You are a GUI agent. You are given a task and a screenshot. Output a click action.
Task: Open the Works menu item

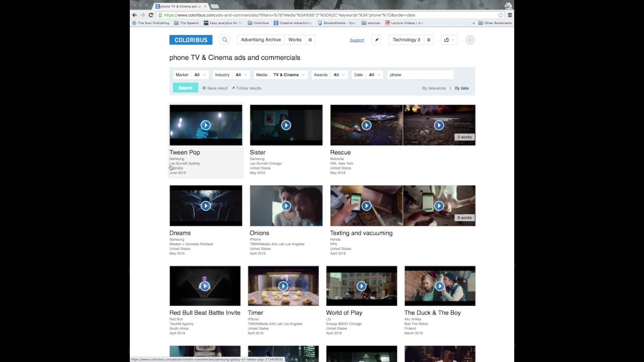click(x=295, y=40)
